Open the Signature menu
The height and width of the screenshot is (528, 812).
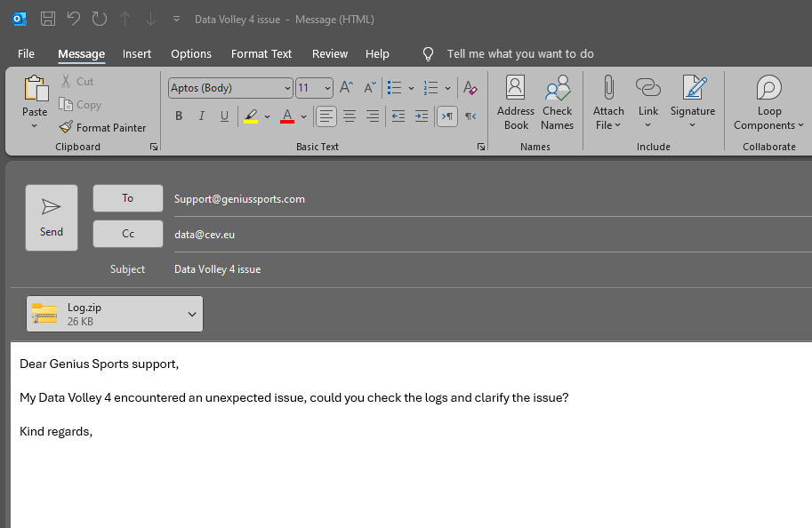pos(692,102)
